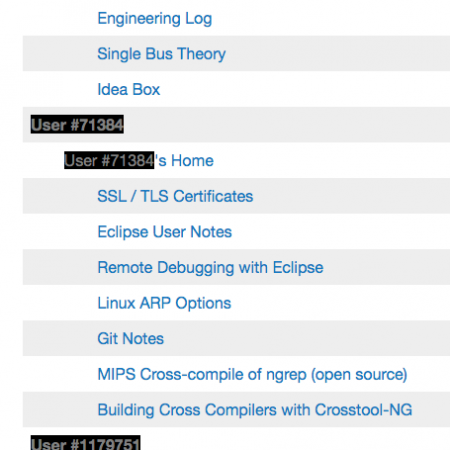Open Remote Debugging with Eclipse

(x=210, y=268)
